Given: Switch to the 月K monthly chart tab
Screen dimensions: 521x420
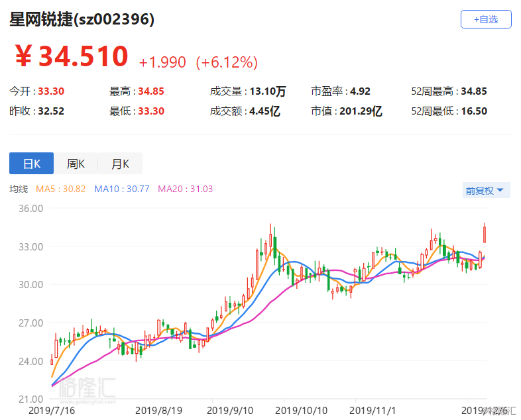Looking at the screenshot, I should (120, 164).
